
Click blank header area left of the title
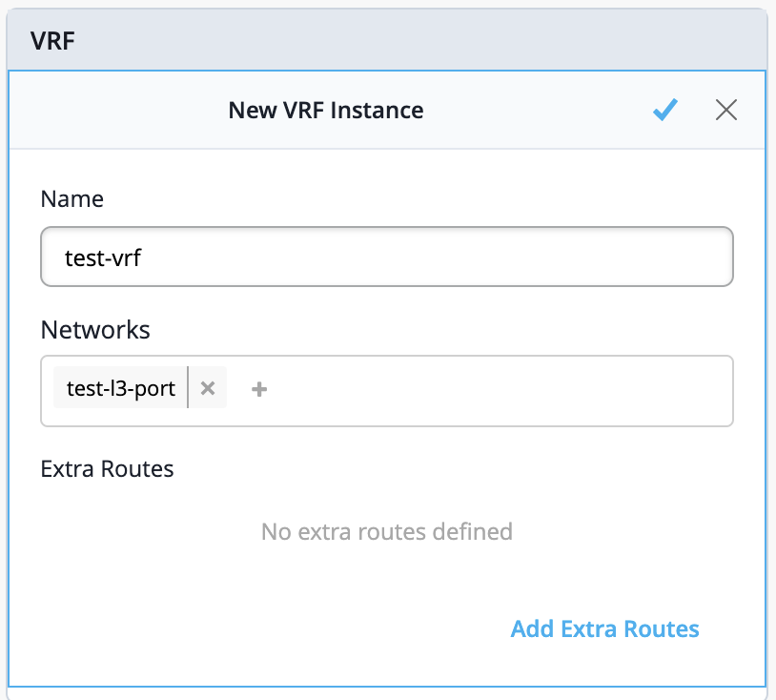coord(114,111)
